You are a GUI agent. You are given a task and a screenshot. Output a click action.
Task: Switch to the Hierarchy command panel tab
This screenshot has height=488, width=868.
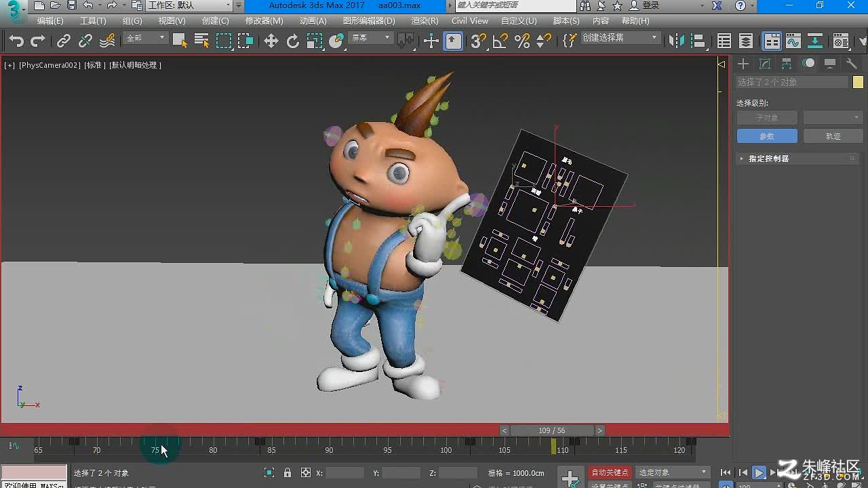(x=787, y=64)
